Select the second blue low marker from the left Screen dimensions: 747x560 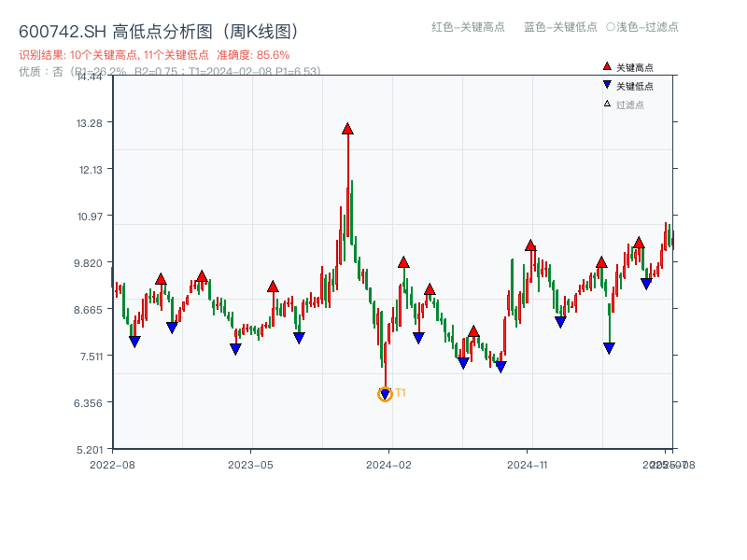click(x=172, y=328)
